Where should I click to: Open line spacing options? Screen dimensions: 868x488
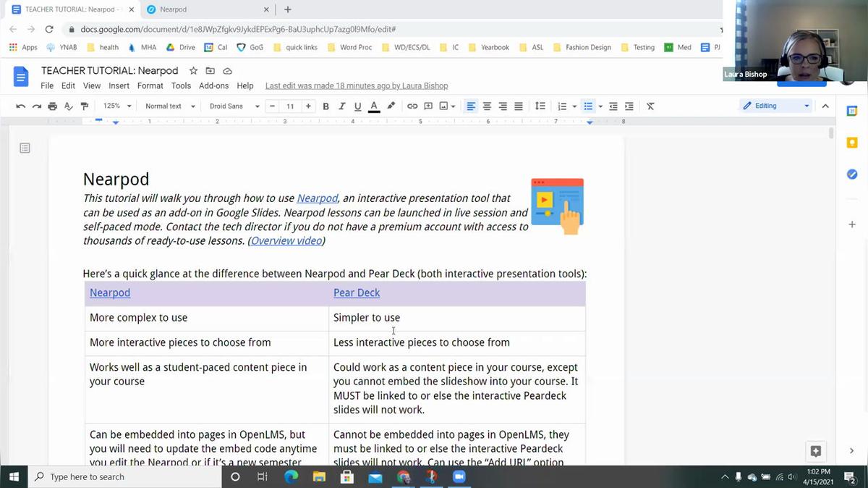[540, 106]
